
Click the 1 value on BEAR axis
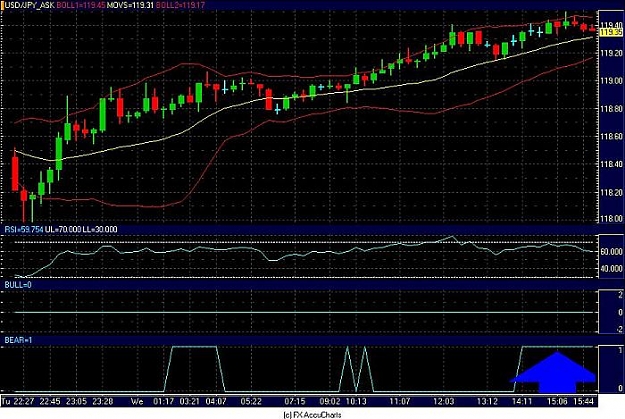pyautogui.click(x=620, y=350)
